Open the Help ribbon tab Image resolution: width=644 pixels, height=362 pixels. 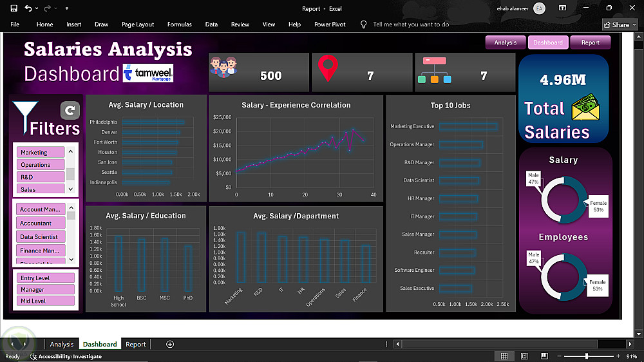coord(294,24)
